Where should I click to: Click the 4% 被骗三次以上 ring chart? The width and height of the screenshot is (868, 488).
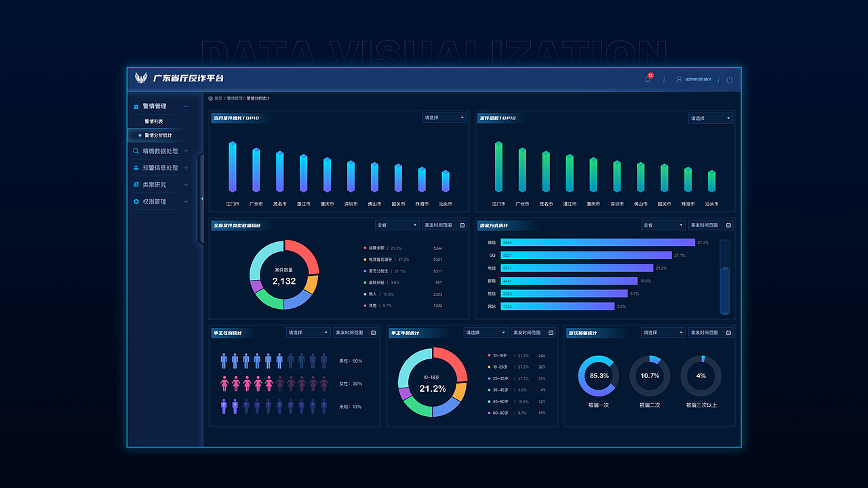tap(701, 375)
